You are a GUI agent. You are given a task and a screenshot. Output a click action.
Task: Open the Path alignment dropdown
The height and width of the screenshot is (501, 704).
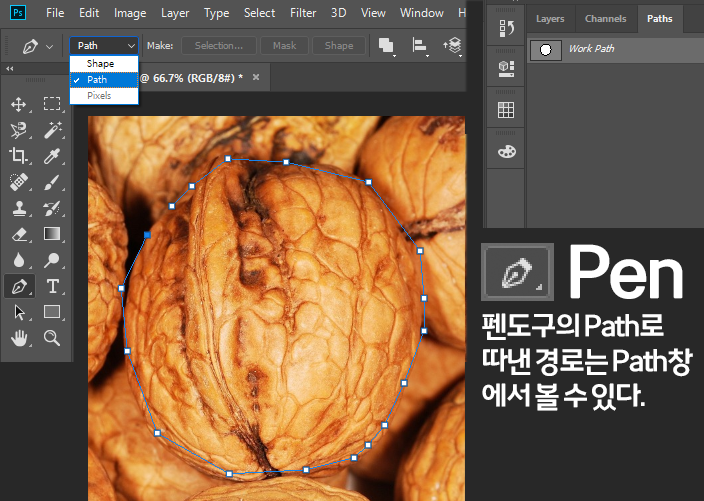[x=420, y=46]
